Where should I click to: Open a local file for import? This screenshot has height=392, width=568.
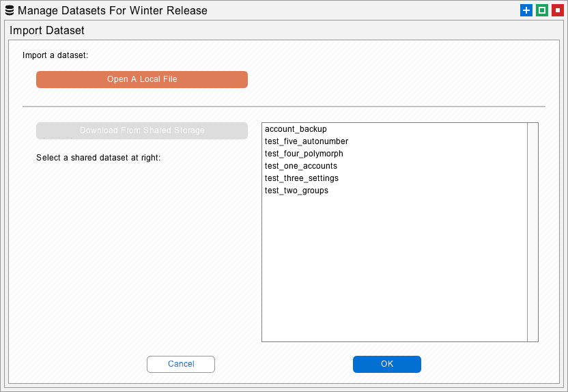142,79
